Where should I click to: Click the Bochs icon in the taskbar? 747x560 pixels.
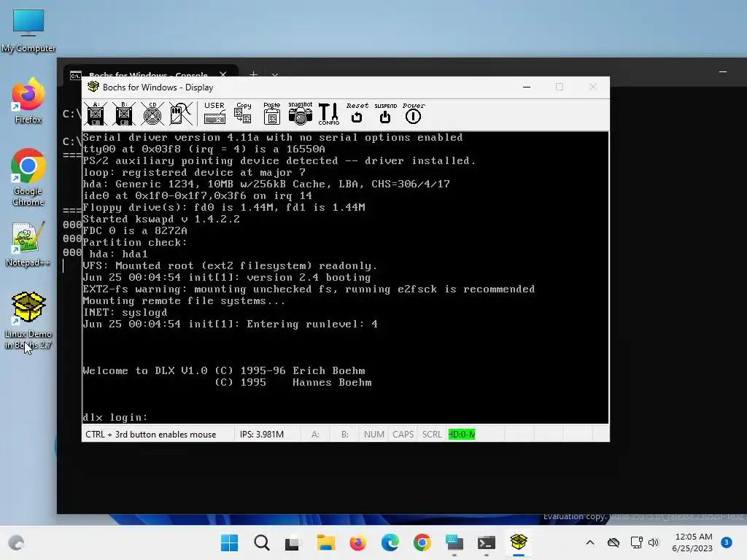click(x=519, y=542)
